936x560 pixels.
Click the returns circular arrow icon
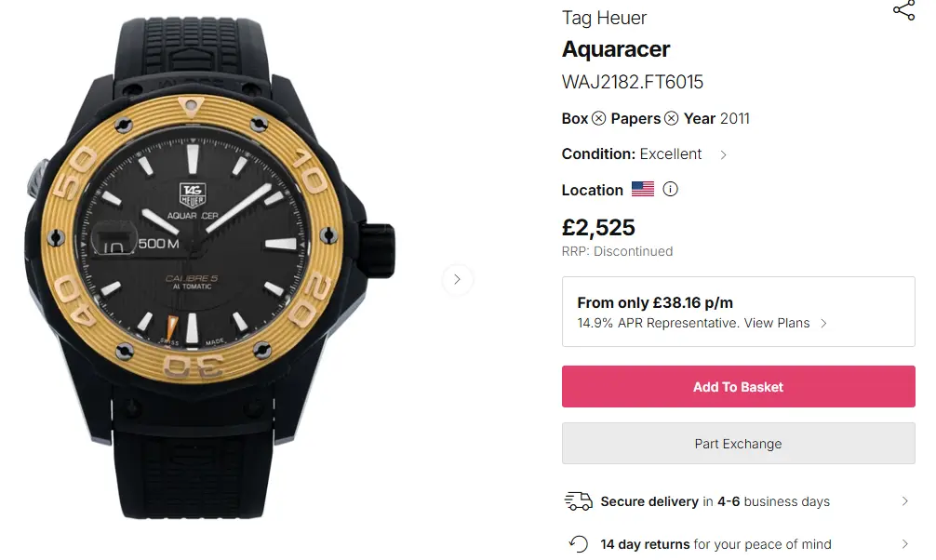pos(578,544)
